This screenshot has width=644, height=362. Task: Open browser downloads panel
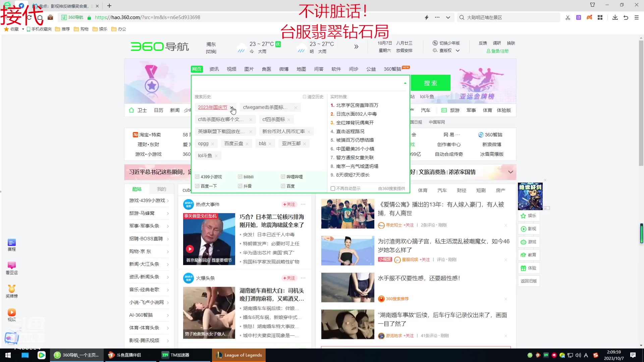click(615, 17)
